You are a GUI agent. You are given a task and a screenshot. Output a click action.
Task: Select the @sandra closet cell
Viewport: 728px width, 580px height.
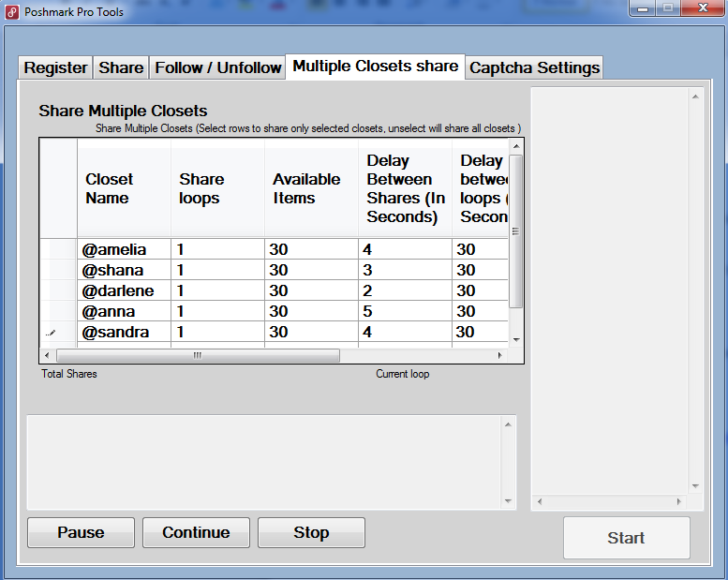coord(124,332)
